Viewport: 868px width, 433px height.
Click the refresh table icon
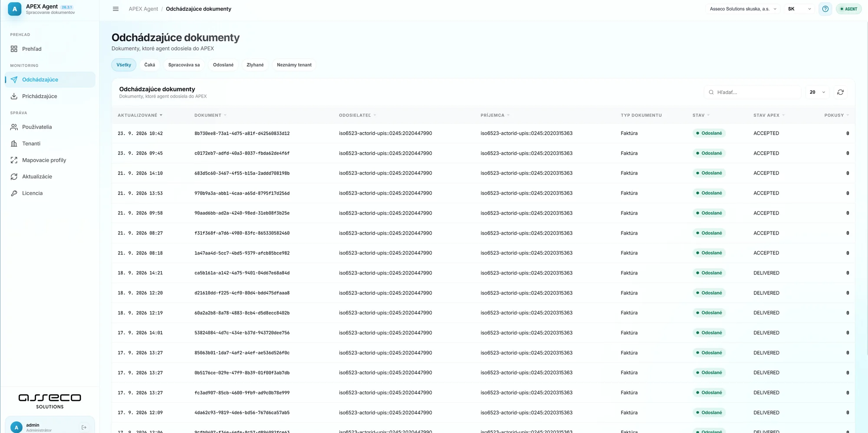840,92
